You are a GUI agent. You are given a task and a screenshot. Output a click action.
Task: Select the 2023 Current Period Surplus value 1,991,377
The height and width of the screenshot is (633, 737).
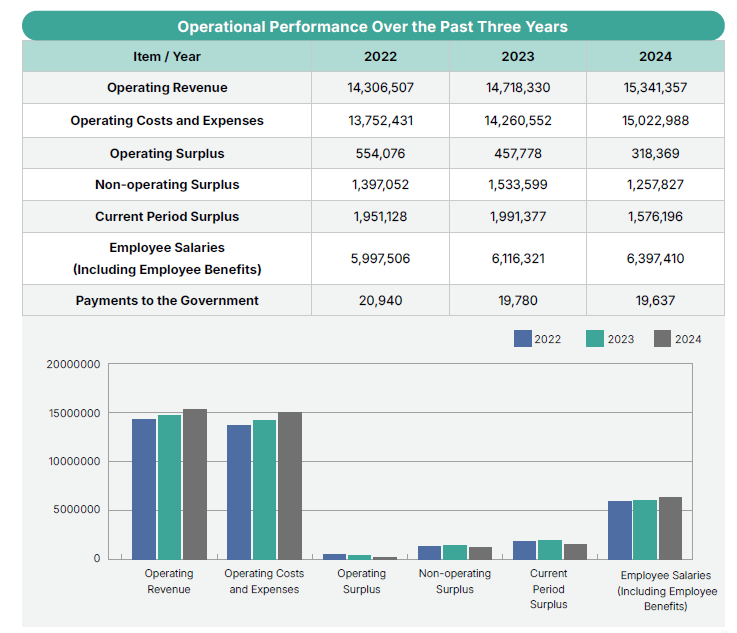coord(518,216)
